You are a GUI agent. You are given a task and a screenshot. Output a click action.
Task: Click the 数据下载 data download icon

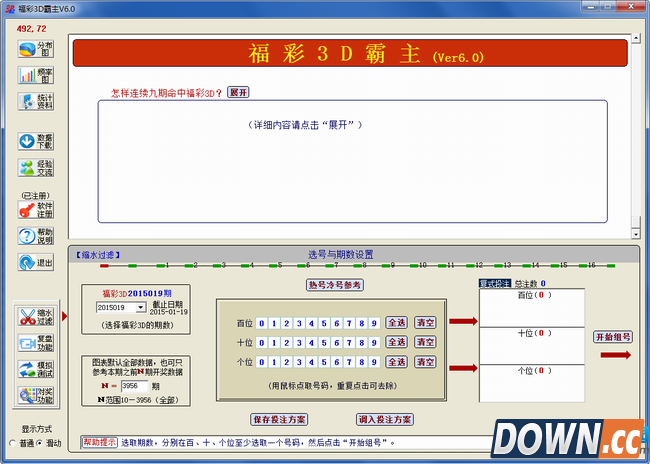[x=36, y=141]
